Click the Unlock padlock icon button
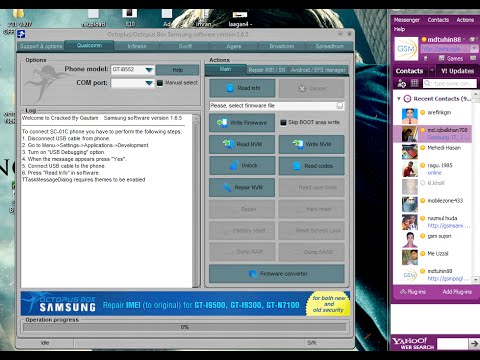This screenshot has height=360, width=480. pyautogui.click(x=242, y=166)
